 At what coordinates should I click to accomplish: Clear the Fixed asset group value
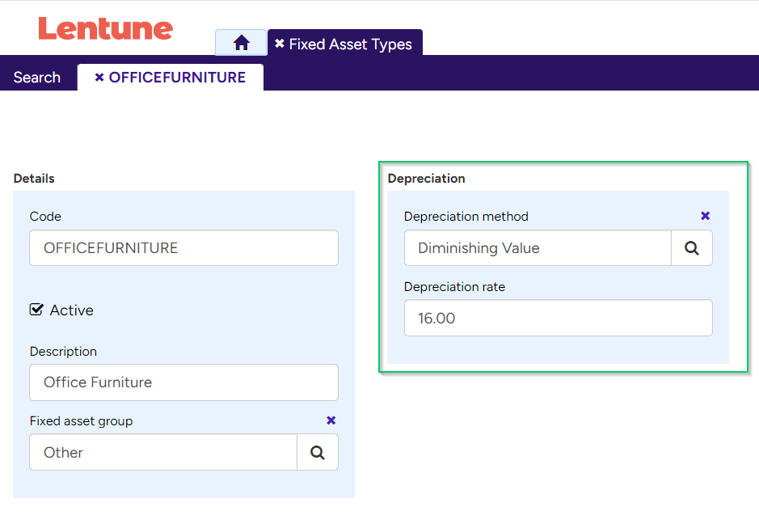331,420
